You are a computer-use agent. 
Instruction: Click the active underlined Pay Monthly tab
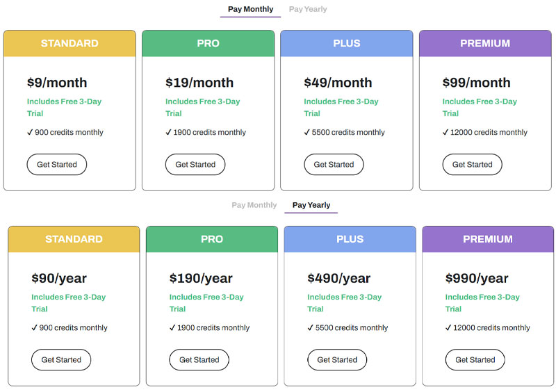(250, 10)
